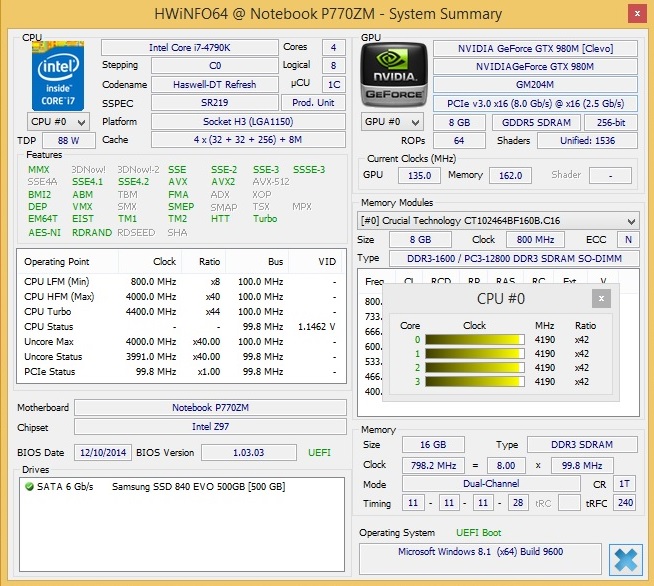Select the Uncore Status row

point(181,357)
